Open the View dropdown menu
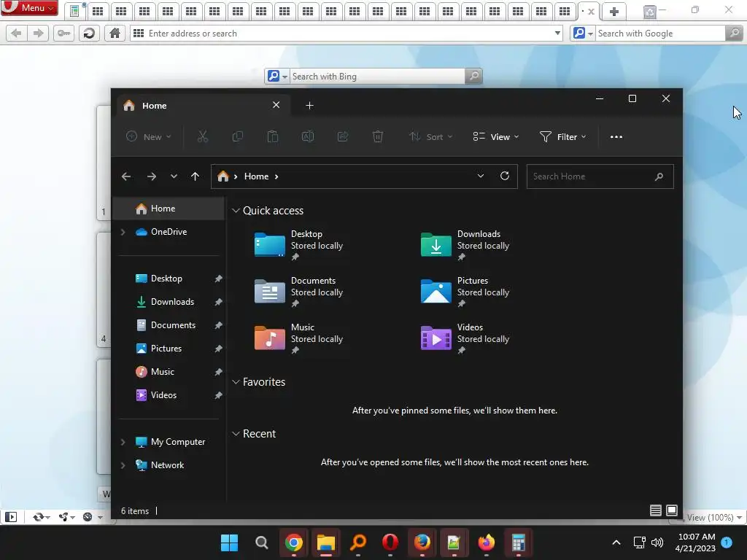The width and height of the screenshot is (747, 560). [495, 136]
